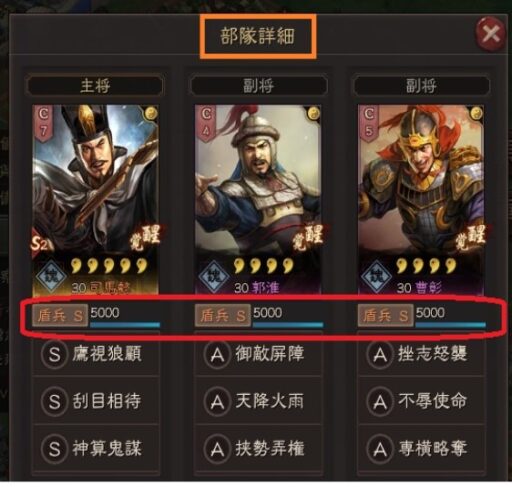Viewport: 512px width, 487px height.
Task: Click the S2 season badge on 司馬懿
Action: coord(42,244)
